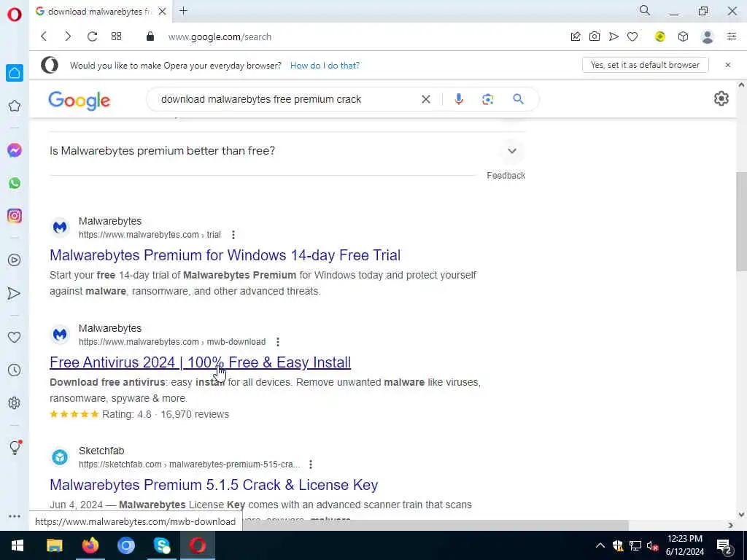The image size is (747, 560).
Task: Open WhatsApp in the sidebar
Action: coord(15,183)
